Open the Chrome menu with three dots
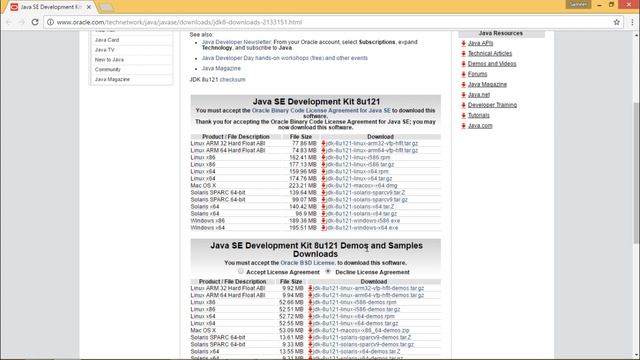The height and width of the screenshot is (360, 640). (632, 22)
